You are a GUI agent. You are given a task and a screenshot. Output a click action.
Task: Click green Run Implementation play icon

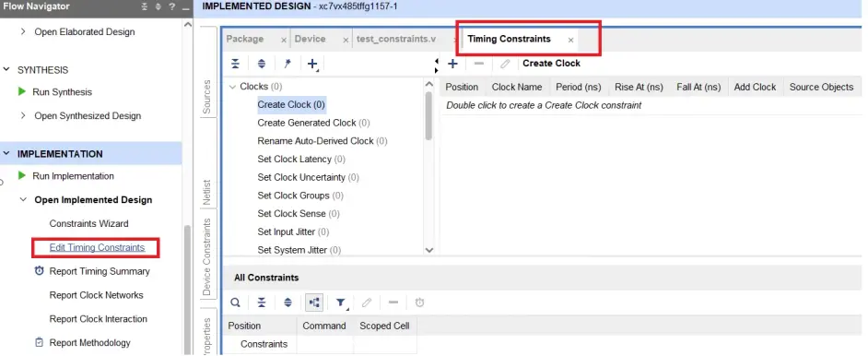[22, 175]
